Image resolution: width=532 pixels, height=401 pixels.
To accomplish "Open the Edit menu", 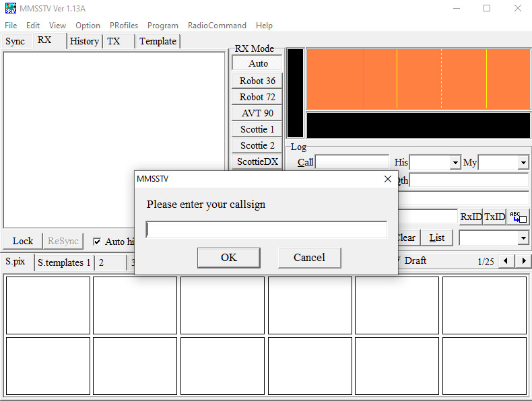I will point(33,26).
